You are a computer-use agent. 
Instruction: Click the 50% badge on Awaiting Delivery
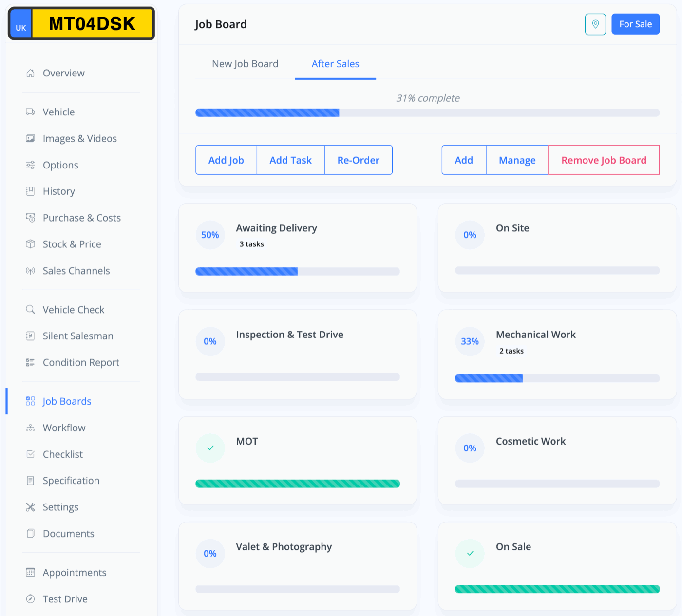pos(210,235)
